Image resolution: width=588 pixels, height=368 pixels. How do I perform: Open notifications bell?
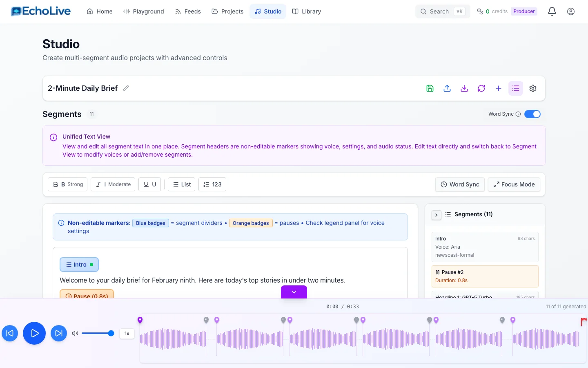(552, 11)
